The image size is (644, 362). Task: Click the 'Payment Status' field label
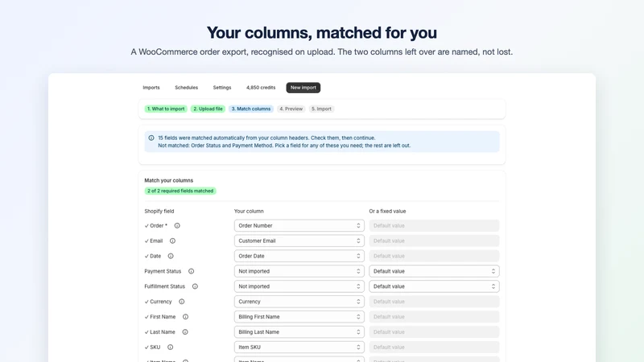pos(163,271)
